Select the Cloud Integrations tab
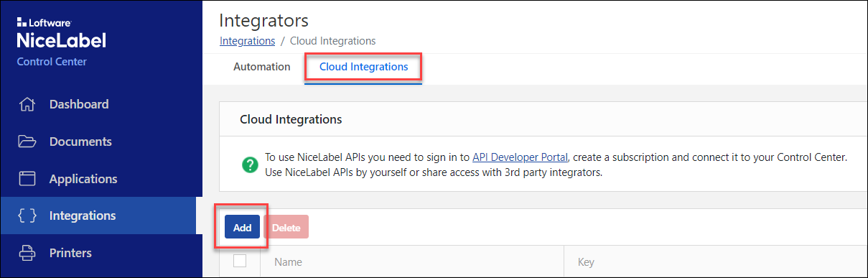Screen dimensions: 868x278 (x=363, y=67)
